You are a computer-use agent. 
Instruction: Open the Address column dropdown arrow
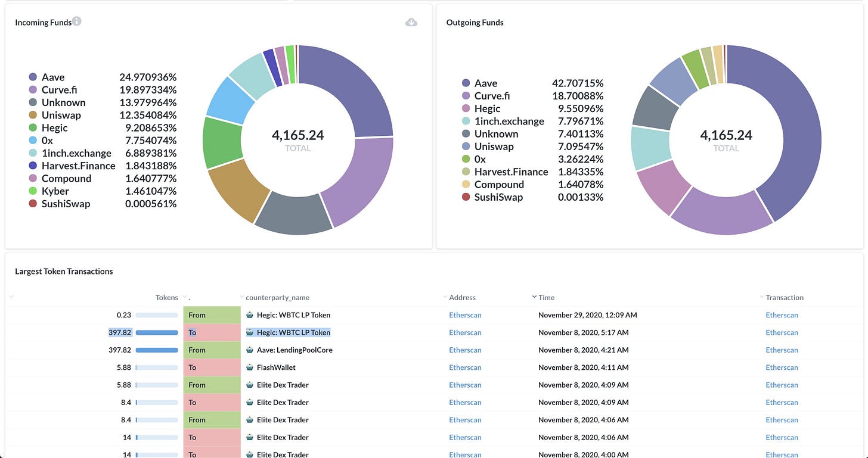[x=445, y=297]
